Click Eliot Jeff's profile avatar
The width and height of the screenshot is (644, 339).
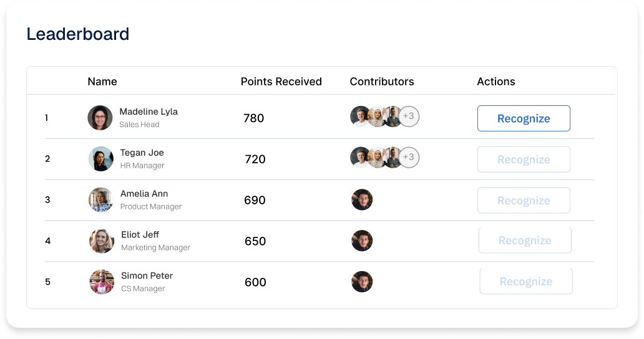click(x=102, y=241)
